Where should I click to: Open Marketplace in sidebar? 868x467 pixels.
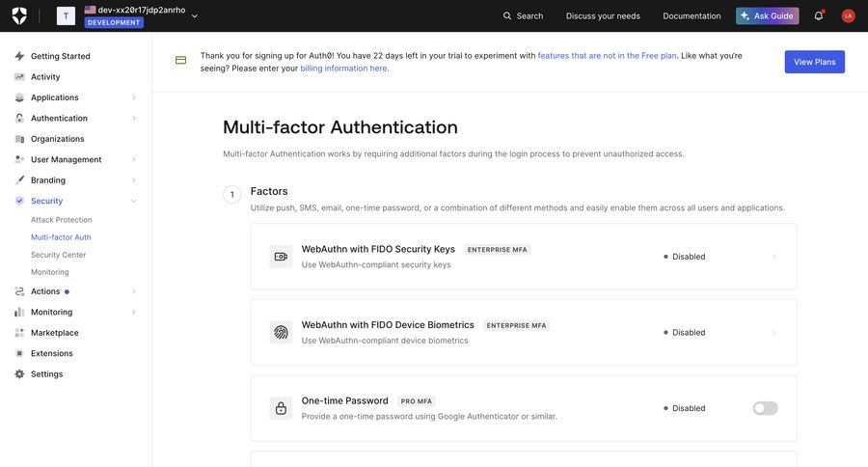click(x=55, y=332)
